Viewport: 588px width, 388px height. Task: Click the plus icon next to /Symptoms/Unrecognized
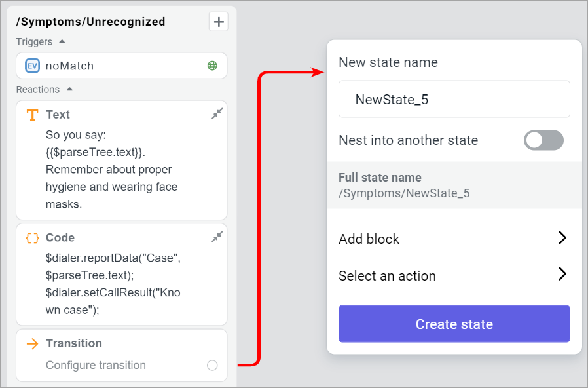tap(218, 21)
